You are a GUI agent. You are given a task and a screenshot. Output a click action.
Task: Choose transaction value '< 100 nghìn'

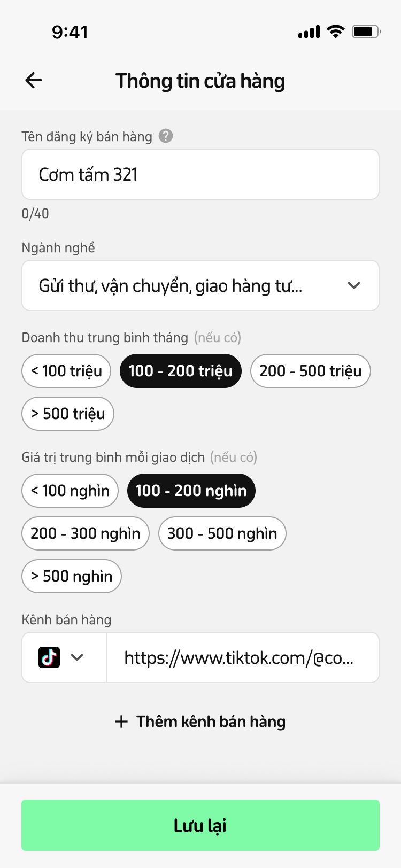(70, 491)
